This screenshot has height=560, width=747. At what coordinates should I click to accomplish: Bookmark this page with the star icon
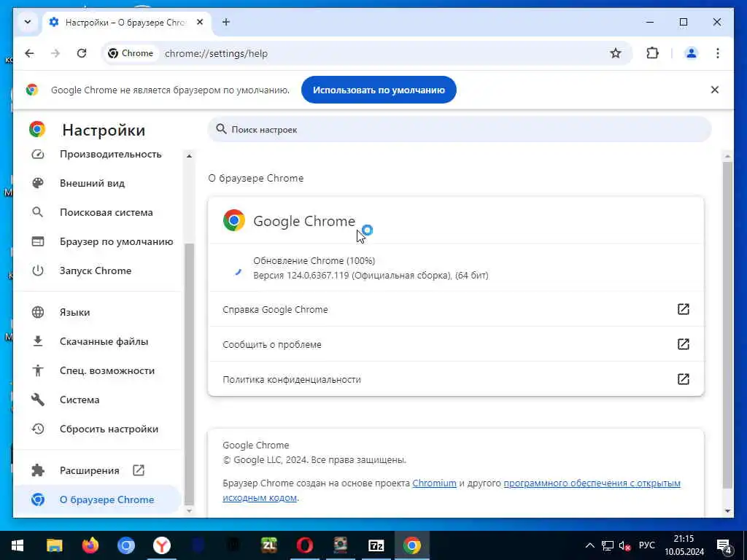click(616, 53)
